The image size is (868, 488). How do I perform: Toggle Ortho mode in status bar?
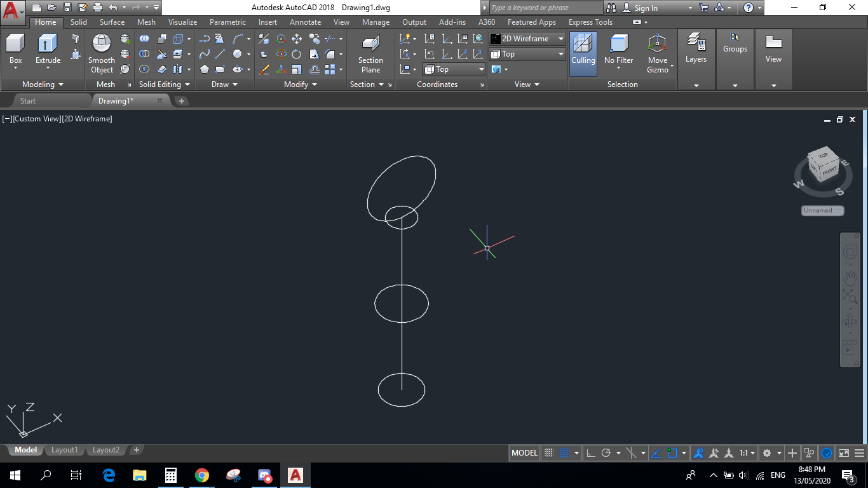point(590,453)
